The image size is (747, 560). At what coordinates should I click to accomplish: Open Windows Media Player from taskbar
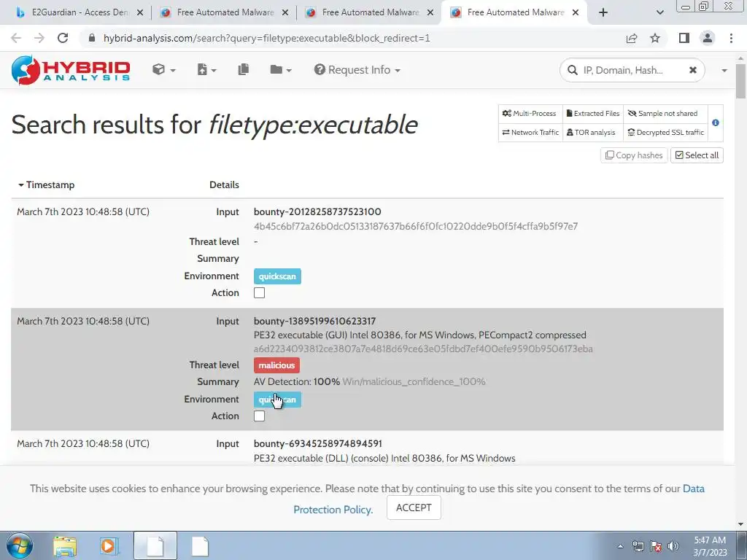109,546
